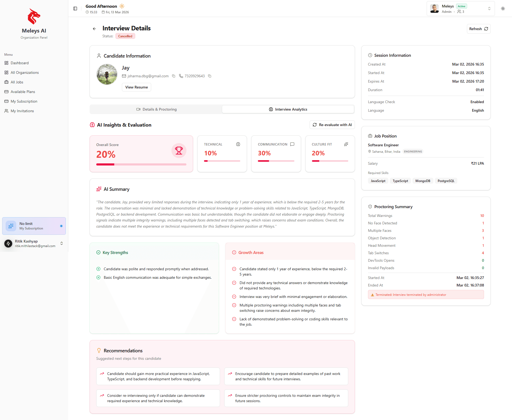512x420 pixels.
Task: Open the No limit subscription card
Action: click(34, 226)
